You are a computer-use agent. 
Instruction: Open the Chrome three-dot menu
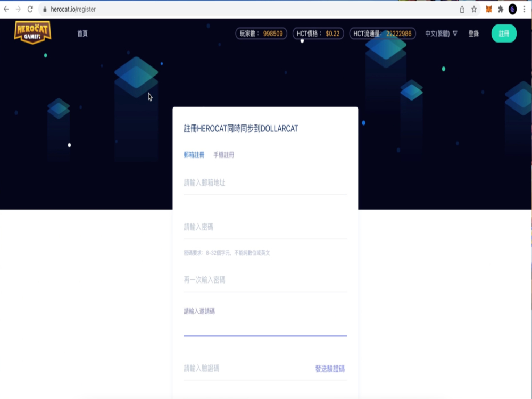tap(525, 10)
